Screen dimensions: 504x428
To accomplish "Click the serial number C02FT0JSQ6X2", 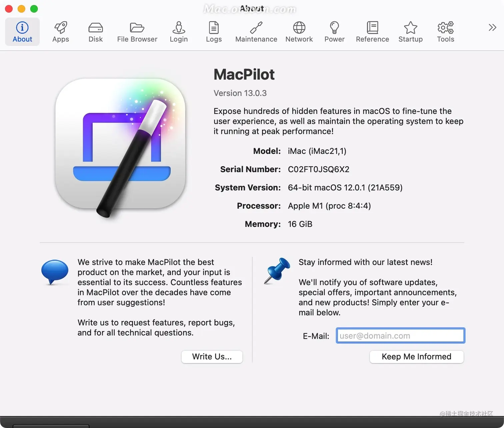I will tap(319, 169).
